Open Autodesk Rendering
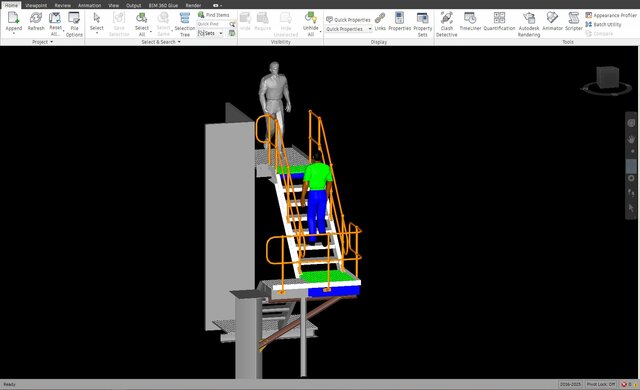 [529, 24]
